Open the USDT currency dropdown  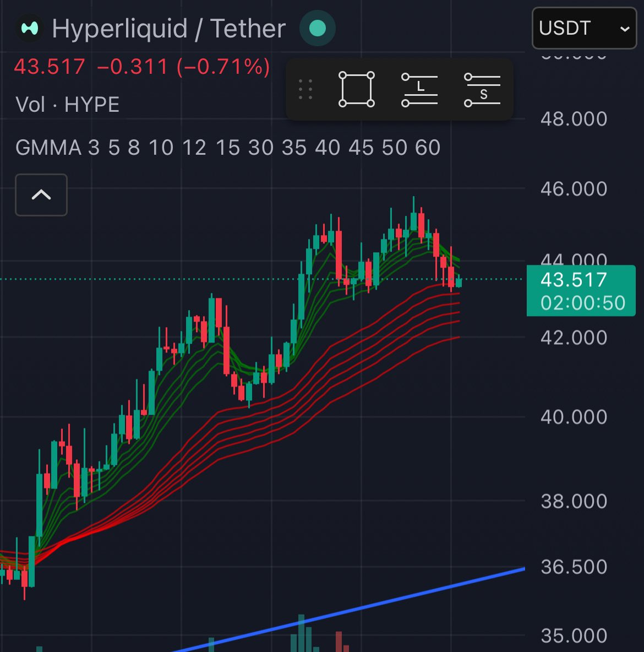(x=584, y=28)
